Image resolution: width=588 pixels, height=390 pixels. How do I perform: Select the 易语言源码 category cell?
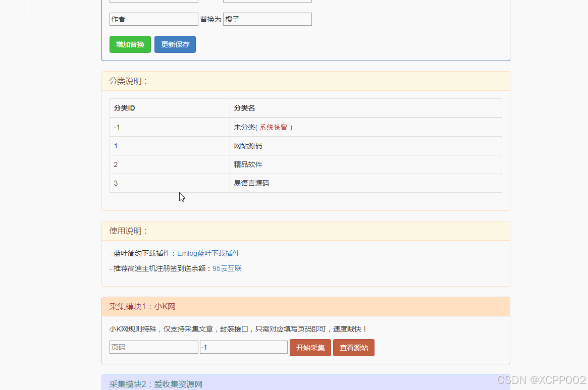[365, 183]
